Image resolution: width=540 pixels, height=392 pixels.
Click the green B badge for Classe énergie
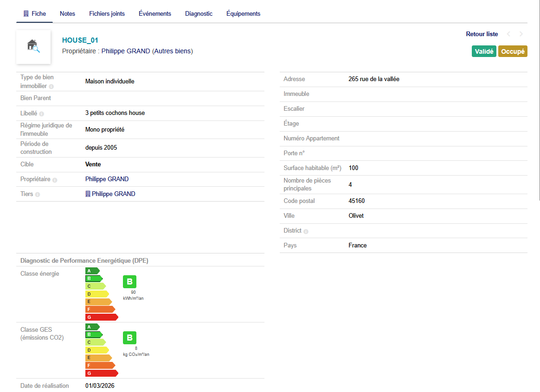coord(129,282)
